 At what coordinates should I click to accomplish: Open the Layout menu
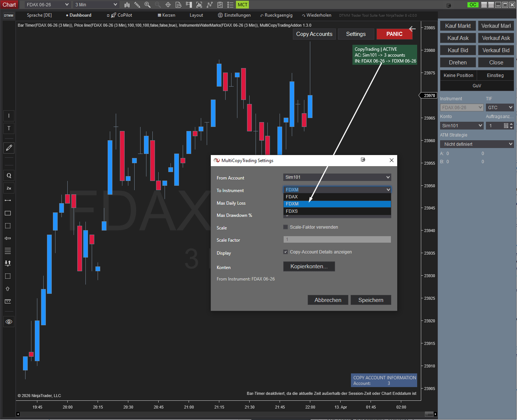196,15
